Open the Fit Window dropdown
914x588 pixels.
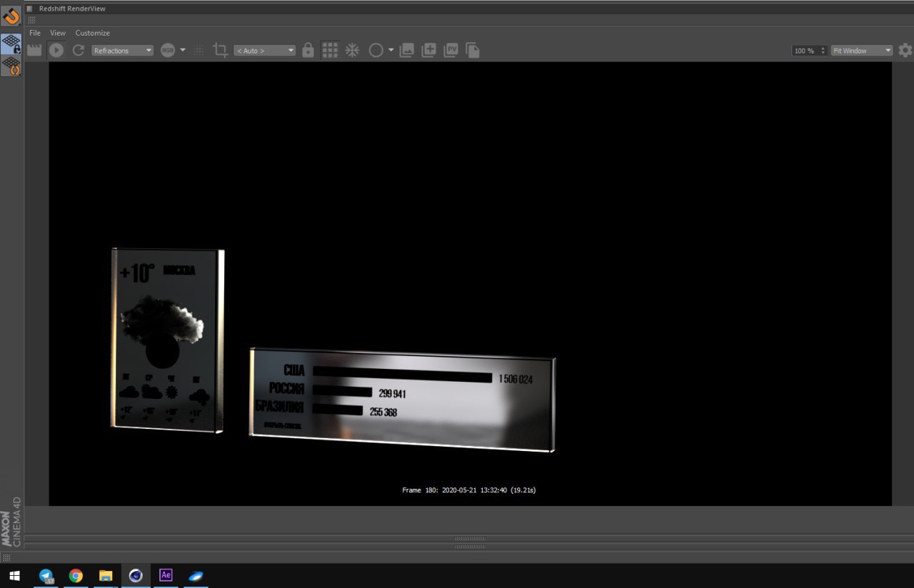click(862, 51)
